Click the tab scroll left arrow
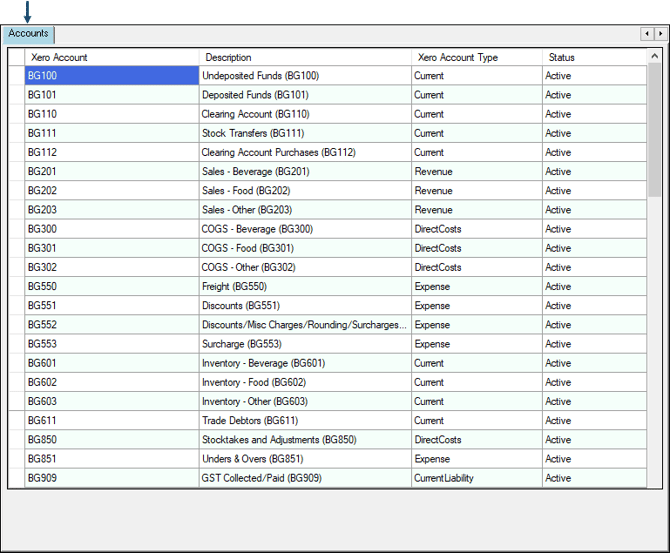The image size is (670, 553). pyautogui.click(x=647, y=34)
